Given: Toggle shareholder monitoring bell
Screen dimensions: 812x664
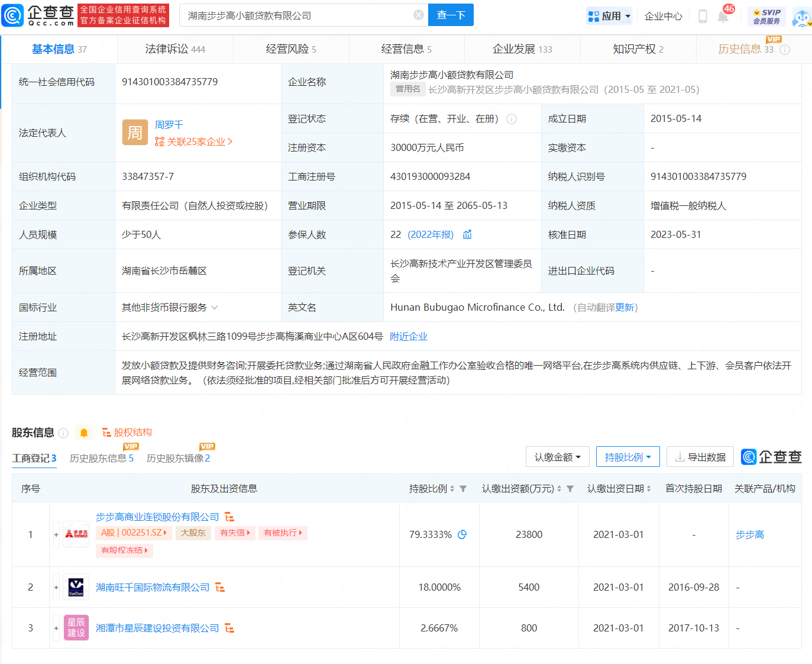Looking at the screenshot, I should (x=84, y=433).
